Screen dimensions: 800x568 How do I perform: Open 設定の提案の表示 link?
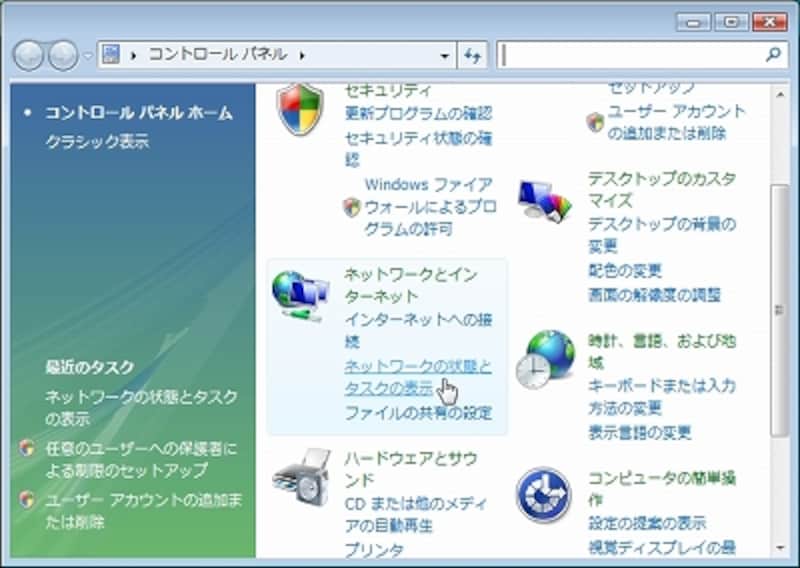647,523
